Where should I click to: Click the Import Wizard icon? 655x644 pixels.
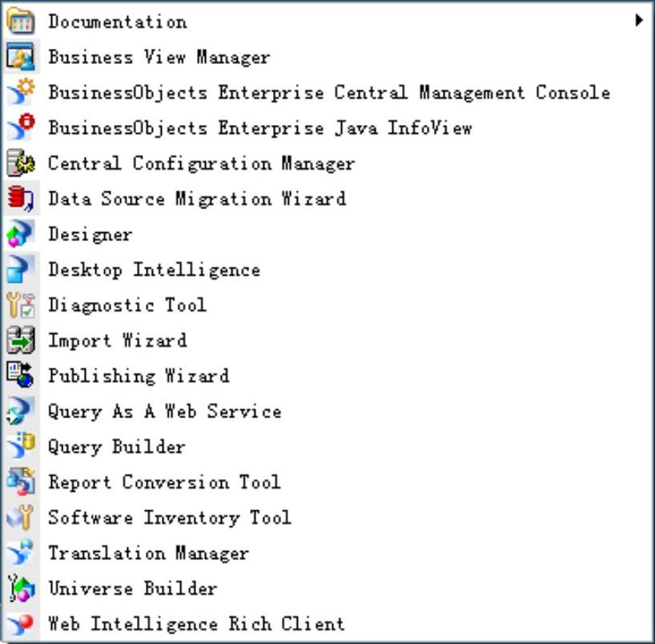tap(20, 340)
